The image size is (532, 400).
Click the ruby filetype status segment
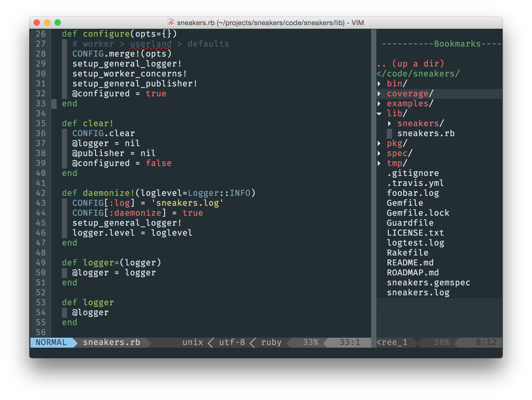click(x=271, y=342)
